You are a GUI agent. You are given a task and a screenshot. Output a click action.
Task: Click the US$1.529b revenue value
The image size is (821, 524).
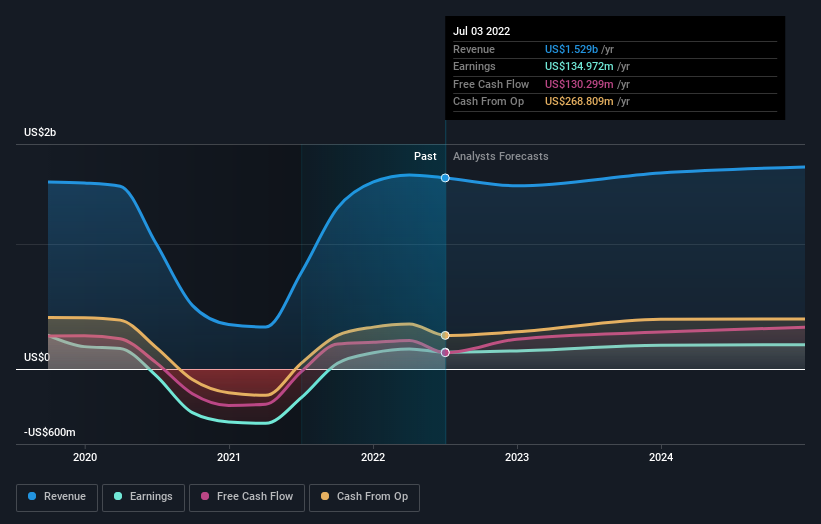point(571,49)
